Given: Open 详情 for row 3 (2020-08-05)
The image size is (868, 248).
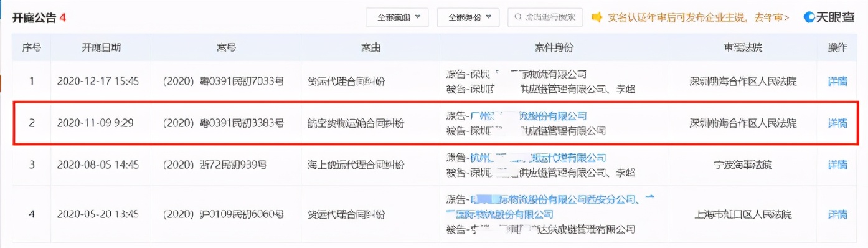Looking at the screenshot, I should click(x=837, y=165).
